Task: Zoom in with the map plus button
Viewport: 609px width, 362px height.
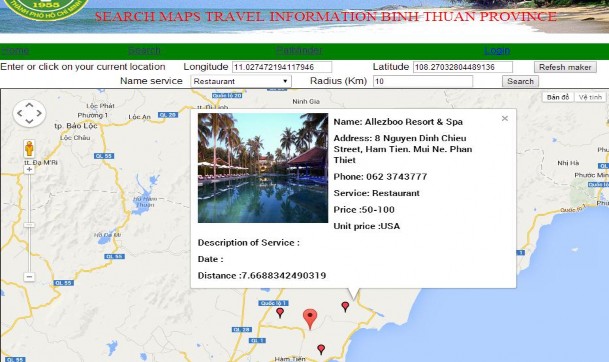Action: (x=29, y=169)
